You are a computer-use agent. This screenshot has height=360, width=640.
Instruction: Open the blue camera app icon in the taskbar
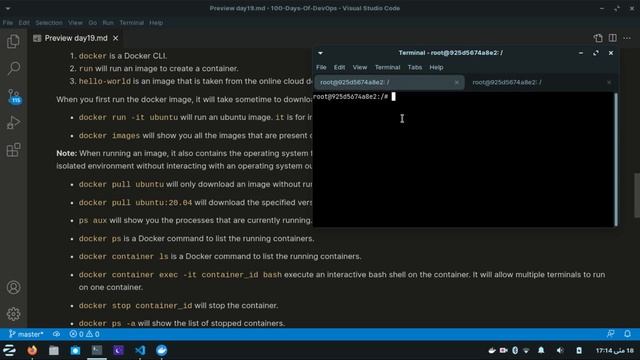click(x=75, y=350)
